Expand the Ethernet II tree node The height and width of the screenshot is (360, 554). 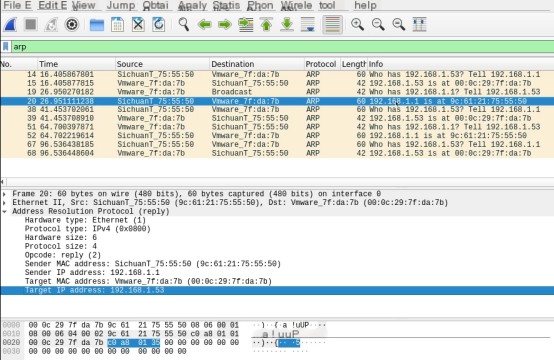click(x=5, y=203)
